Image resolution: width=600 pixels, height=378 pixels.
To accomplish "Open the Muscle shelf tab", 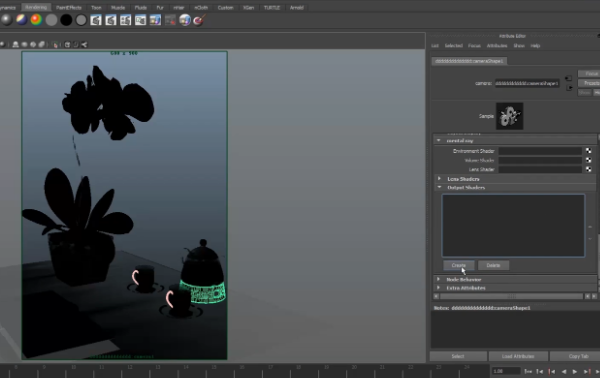I will click(x=118, y=8).
